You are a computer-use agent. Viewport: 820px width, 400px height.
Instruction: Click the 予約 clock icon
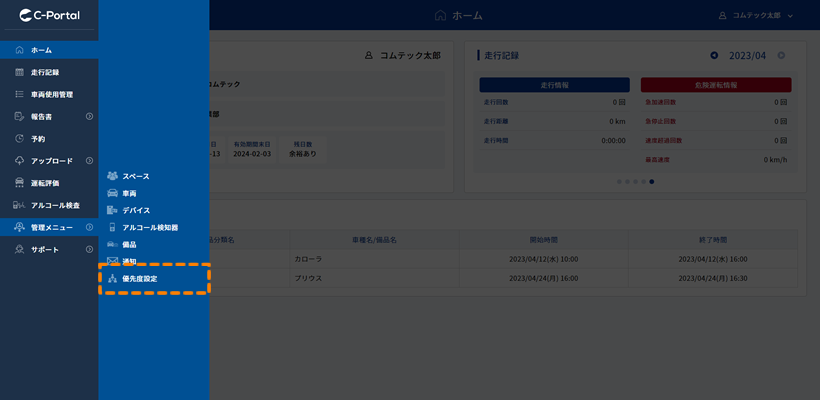[x=19, y=139]
